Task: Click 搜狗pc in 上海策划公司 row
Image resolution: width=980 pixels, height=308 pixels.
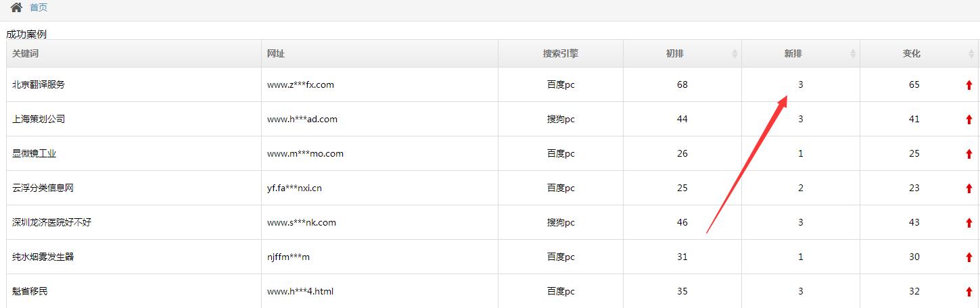Action: [x=561, y=119]
